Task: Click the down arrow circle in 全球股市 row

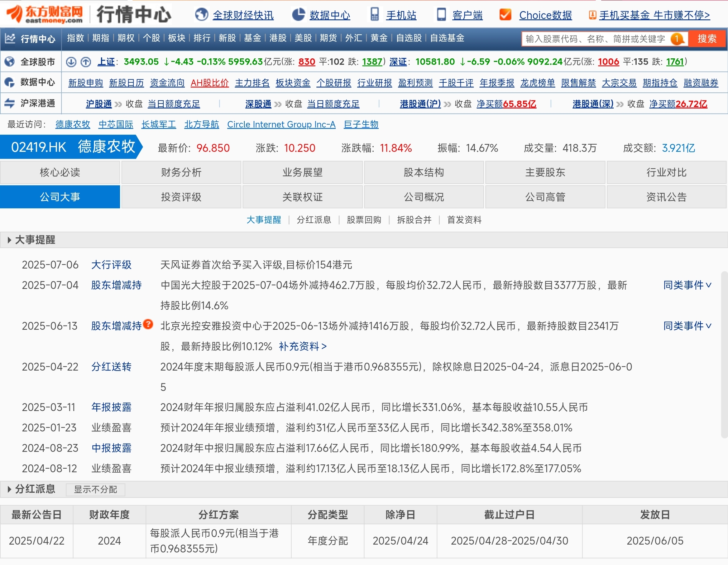Action: [x=71, y=62]
